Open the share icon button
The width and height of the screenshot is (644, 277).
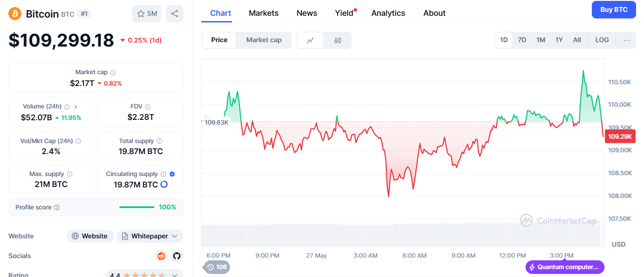[x=175, y=14]
